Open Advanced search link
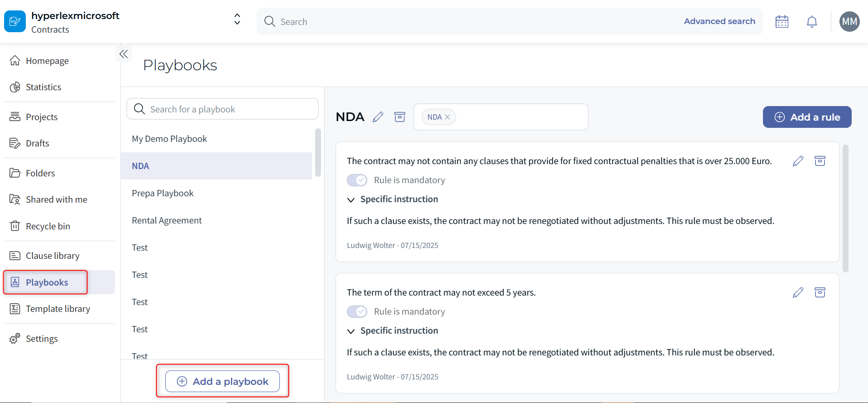 [719, 21]
